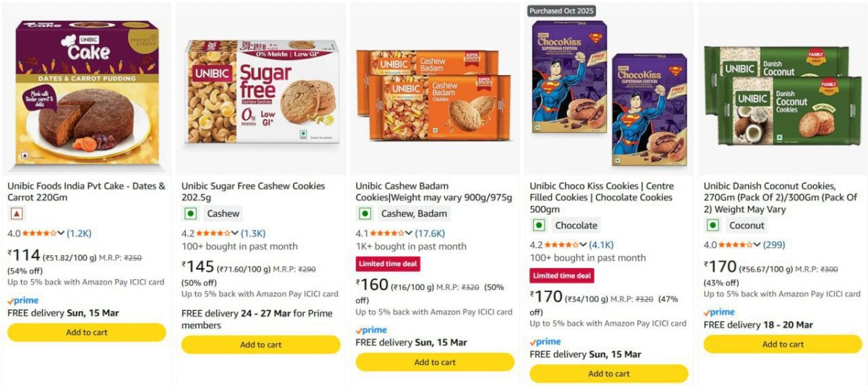Click green veg icon beside Coconut label

(713, 226)
